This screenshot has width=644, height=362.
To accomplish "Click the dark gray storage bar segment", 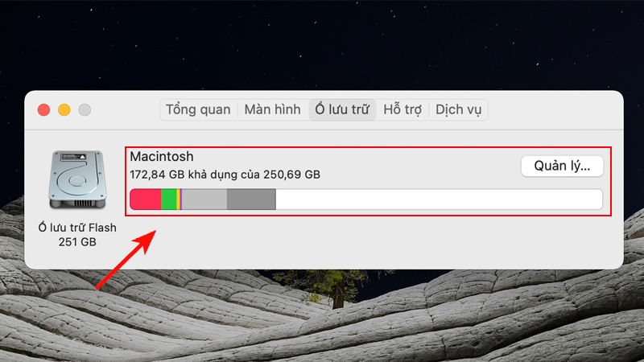I will tap(251, 200).
